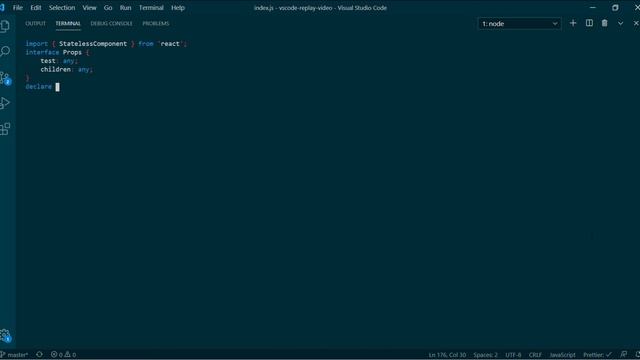This screenshot has height=360, width=640.
Task: Change indentation via 'Spaces: 2'
Action: click(485, 355)
